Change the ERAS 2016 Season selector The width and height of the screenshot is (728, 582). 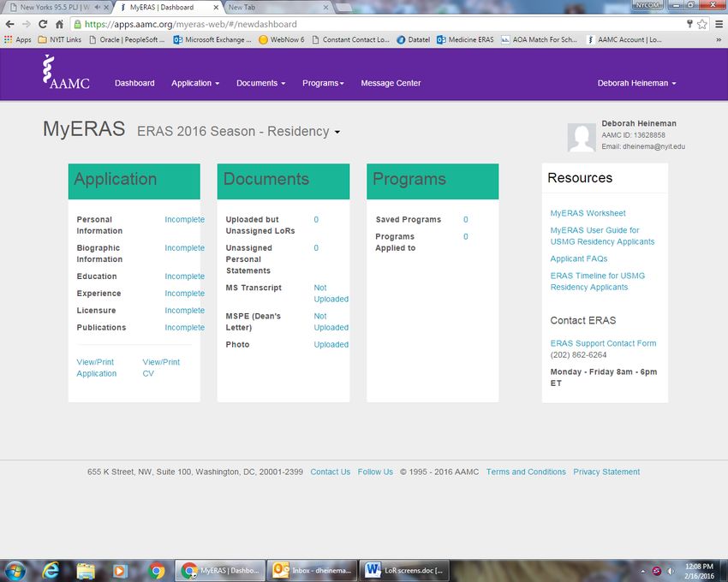[x=239, y=132]
